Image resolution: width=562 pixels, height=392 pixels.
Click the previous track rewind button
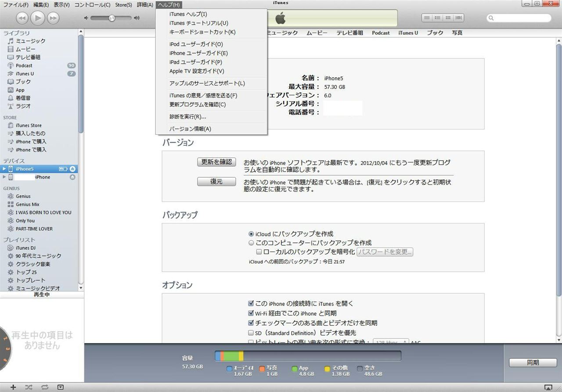click(x=22, y=18)
